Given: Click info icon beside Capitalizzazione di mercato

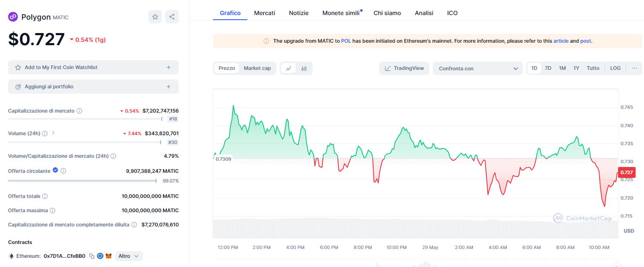Looking at the screenshot, I should click(79, 111).
